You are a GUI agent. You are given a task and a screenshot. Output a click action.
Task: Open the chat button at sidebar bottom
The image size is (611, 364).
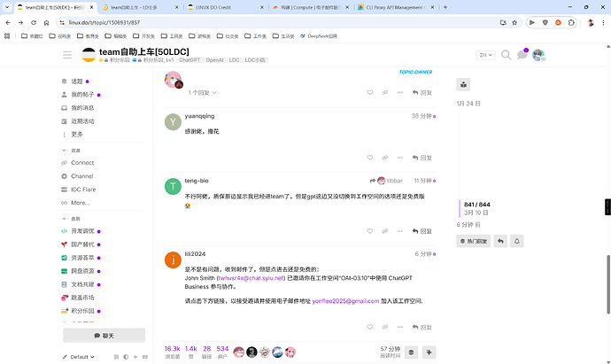point(104,336)
